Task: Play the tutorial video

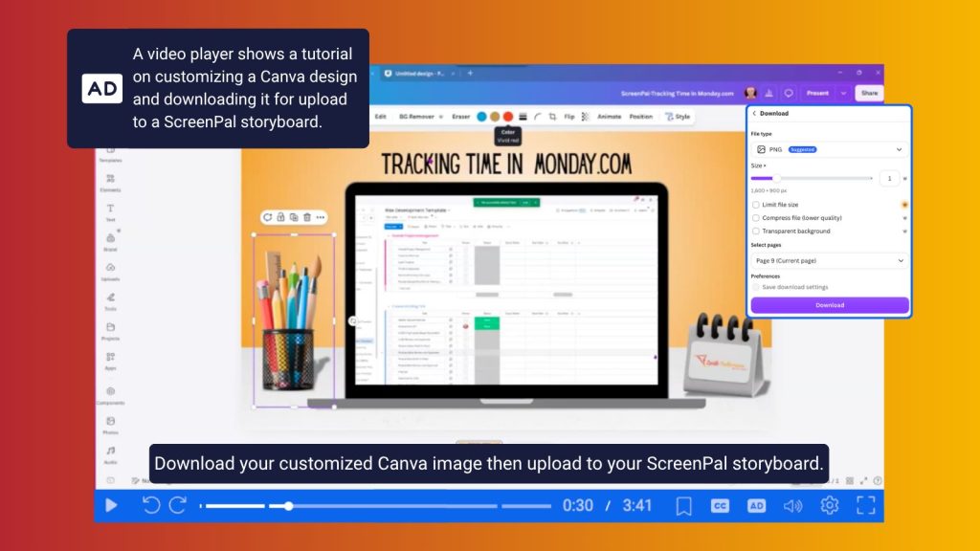Action: point(111,505)
